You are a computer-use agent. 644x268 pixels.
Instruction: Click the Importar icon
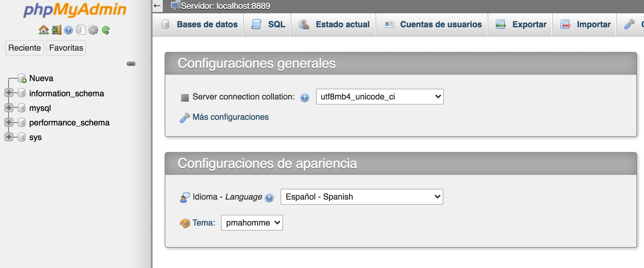click(565, 24)
